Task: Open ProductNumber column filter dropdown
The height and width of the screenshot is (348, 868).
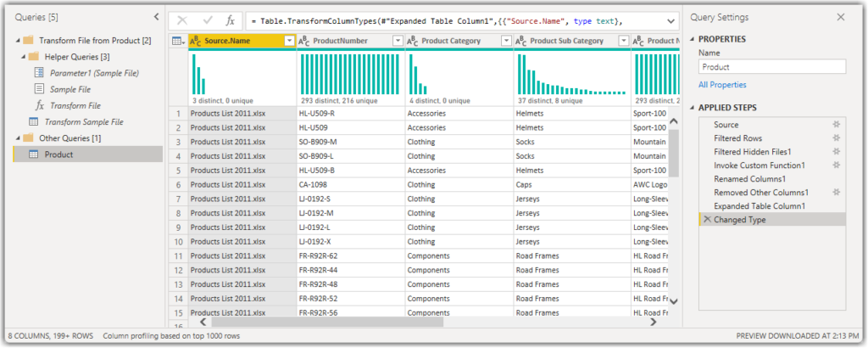Action: (x=398, y=41)
